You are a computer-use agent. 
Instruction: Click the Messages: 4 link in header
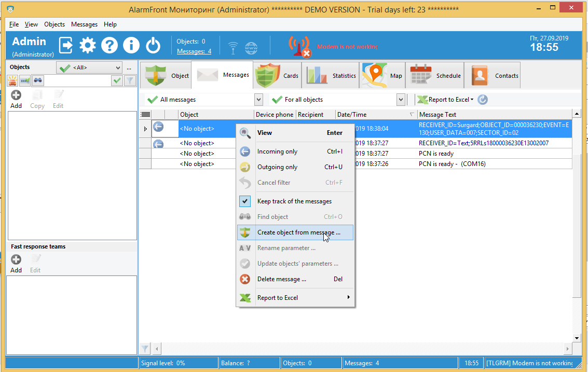pos(194,51)
